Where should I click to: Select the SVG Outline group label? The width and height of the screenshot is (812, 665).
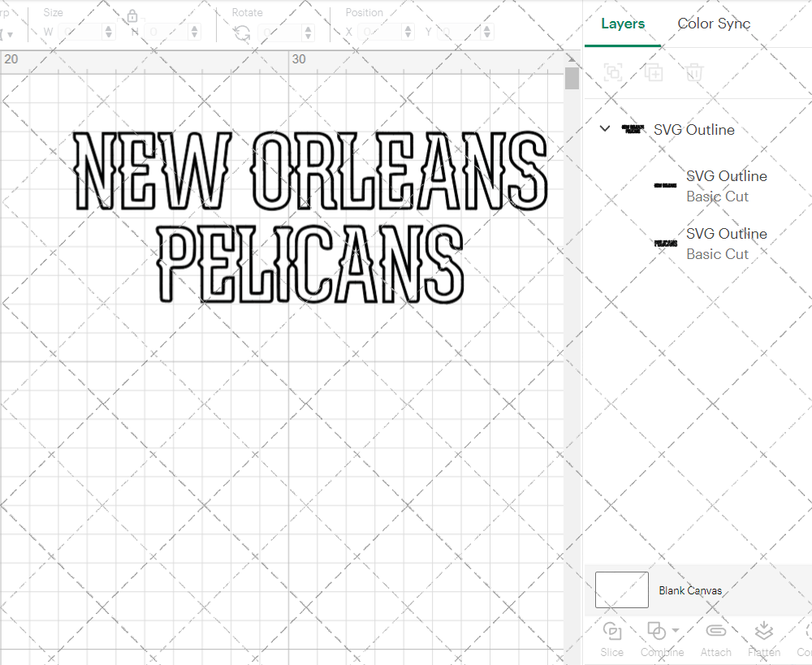point(694,129)
